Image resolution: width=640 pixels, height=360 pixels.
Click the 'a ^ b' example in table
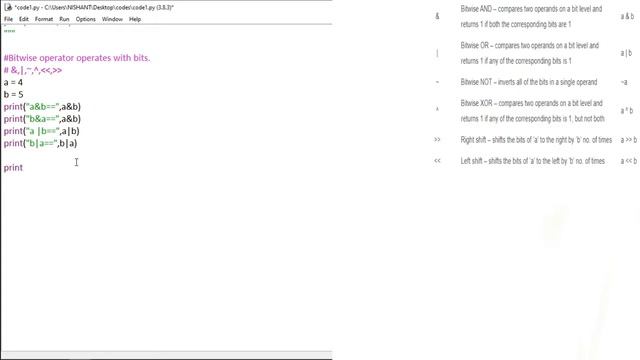coord(627,111)
